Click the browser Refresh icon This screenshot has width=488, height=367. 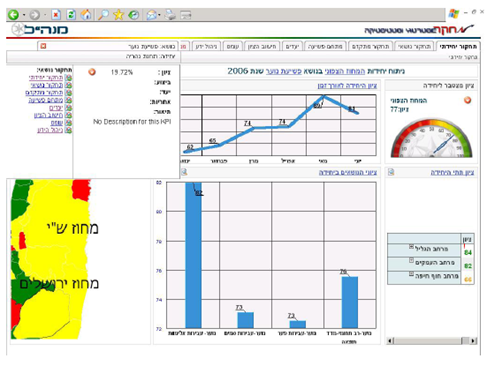[x=71, y=15]
